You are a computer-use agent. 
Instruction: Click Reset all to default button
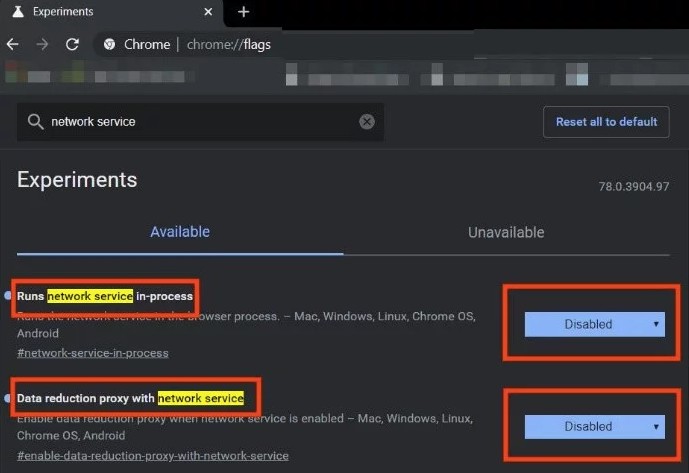coord(606,121)
